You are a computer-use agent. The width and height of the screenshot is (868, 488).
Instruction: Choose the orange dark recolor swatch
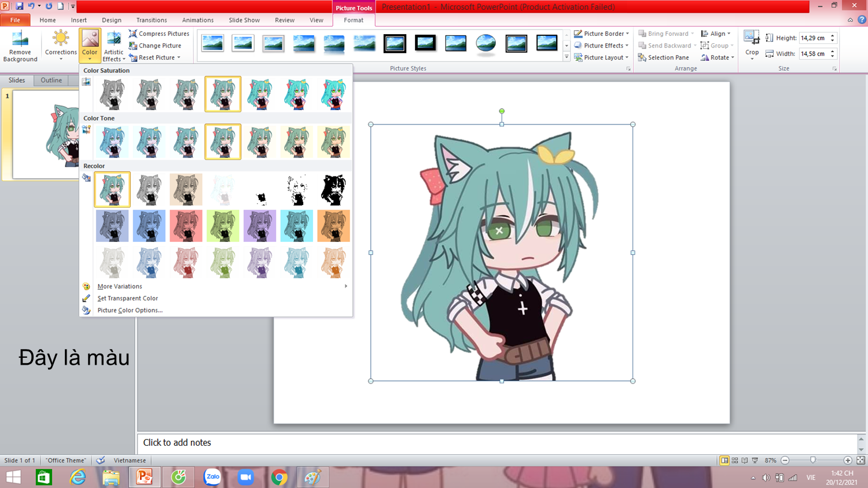coord(333,226)
